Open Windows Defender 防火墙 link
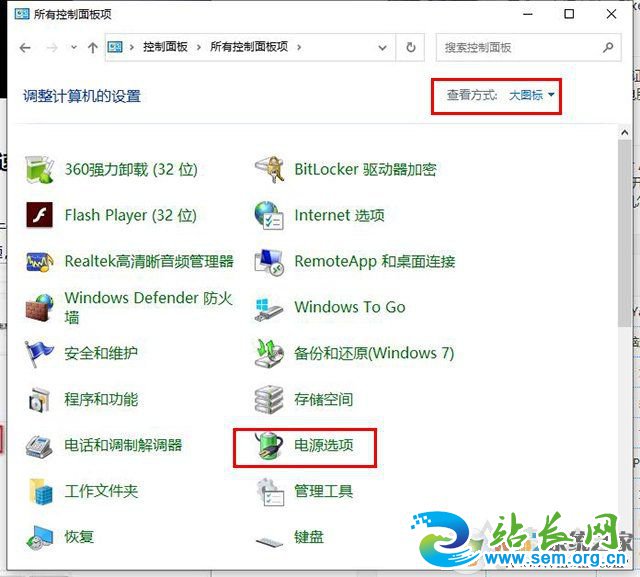The image size is (640, 577). point(149,307)
